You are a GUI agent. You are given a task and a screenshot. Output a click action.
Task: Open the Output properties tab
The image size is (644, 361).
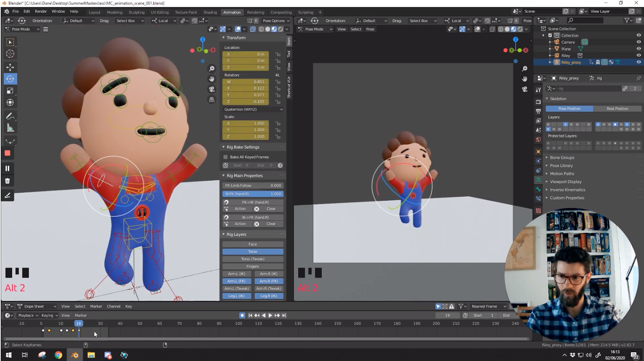click(539, 111)
